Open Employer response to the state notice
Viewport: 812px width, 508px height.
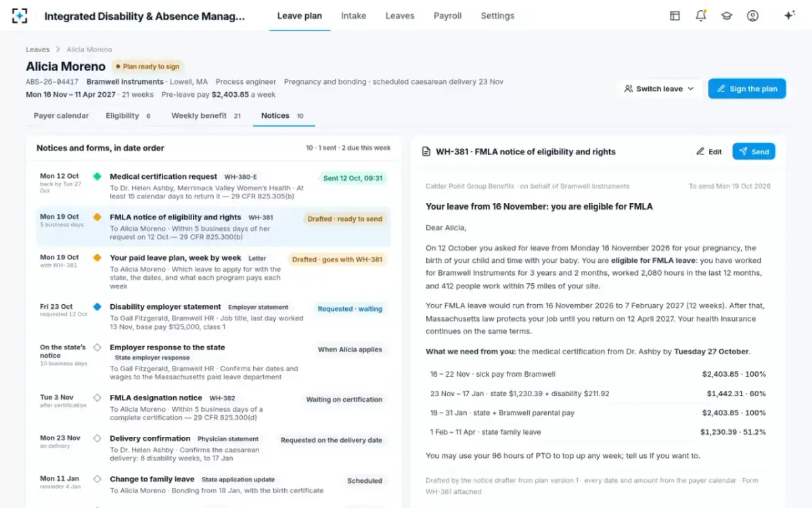click(x=213, y=362)
